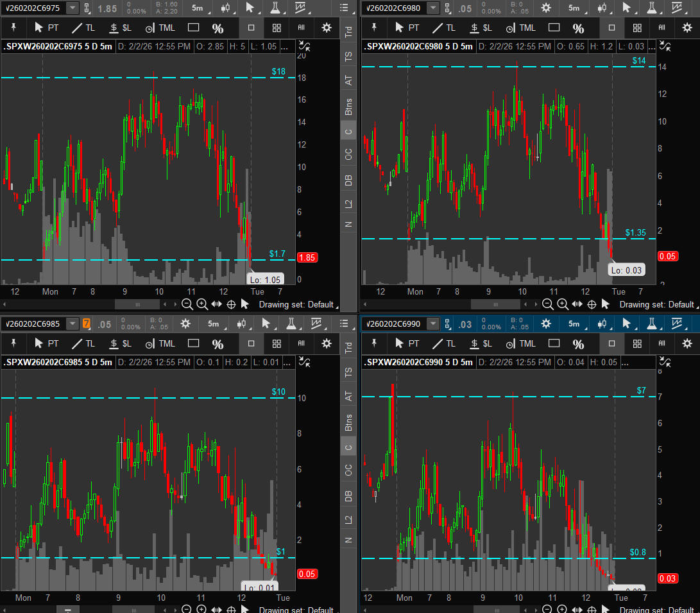Image resolution: width=700 pixels, height=613 pixels.
Task: Open symbol dropdown for C6975 chart
Action: pyautogui.click(x=72, y=8)
